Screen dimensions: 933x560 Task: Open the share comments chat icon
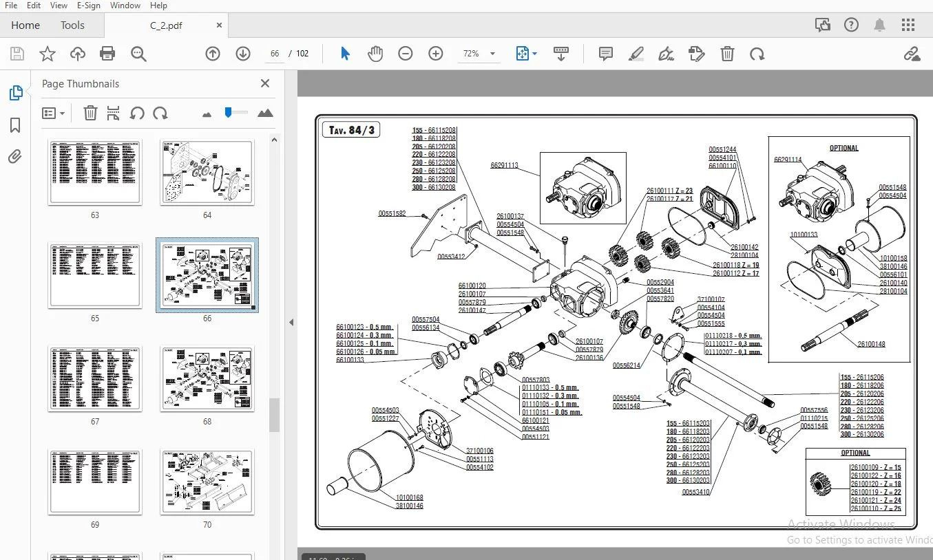[x=822, y=25]
